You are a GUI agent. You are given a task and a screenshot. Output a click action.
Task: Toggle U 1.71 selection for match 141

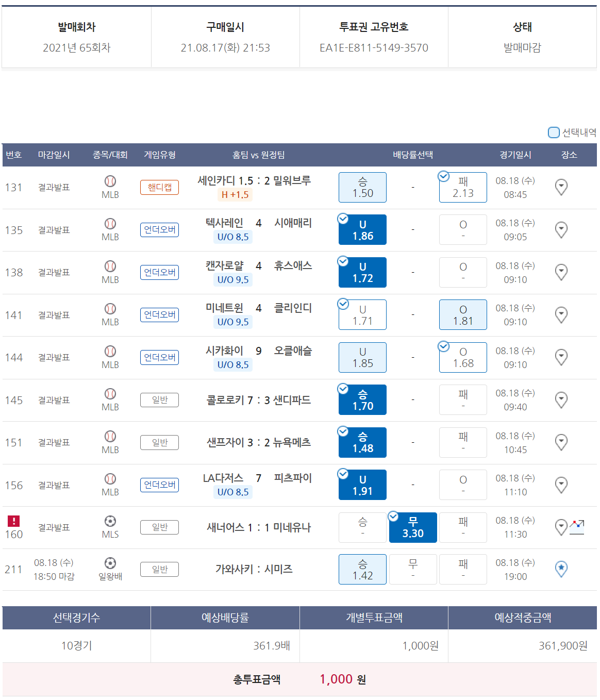[x=362, y=314]
